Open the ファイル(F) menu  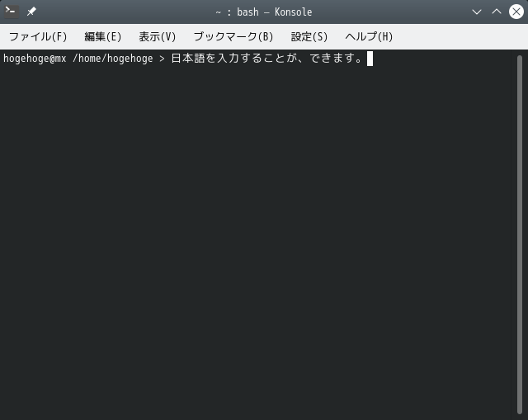38,36
